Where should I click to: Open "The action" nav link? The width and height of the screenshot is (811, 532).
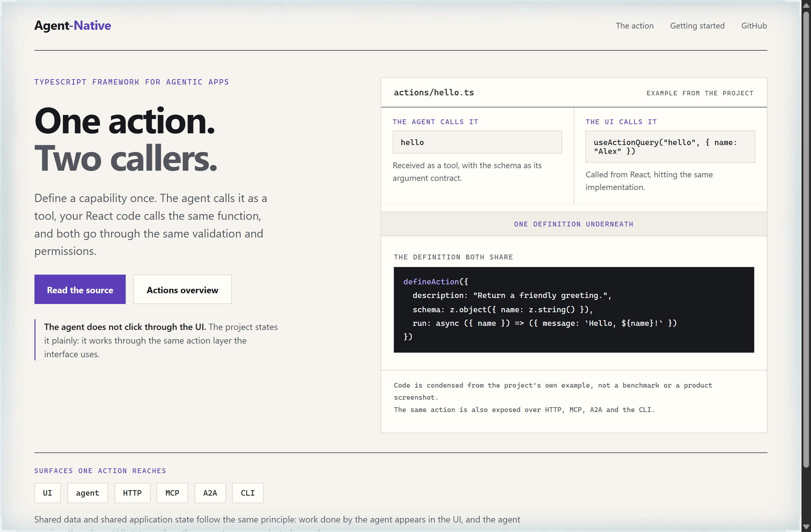tap(635, 26)
